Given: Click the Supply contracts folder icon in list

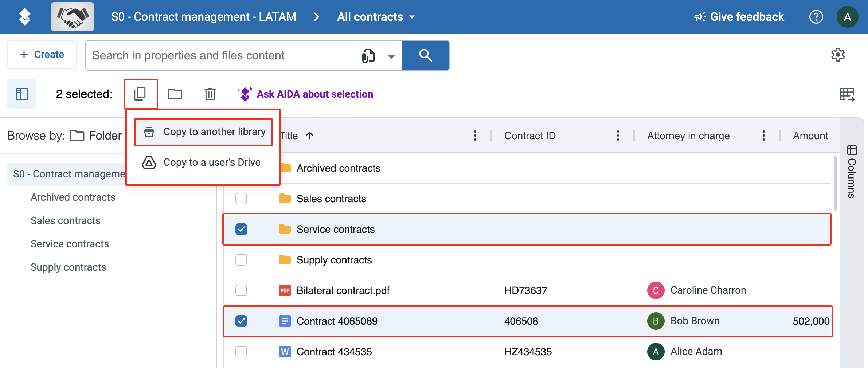Looking at the screenshot, I should (x=285, y=260).
